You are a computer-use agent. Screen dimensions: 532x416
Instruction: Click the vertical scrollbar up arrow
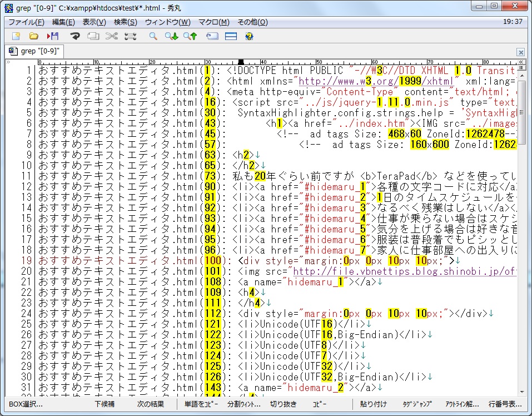[522, 76]
